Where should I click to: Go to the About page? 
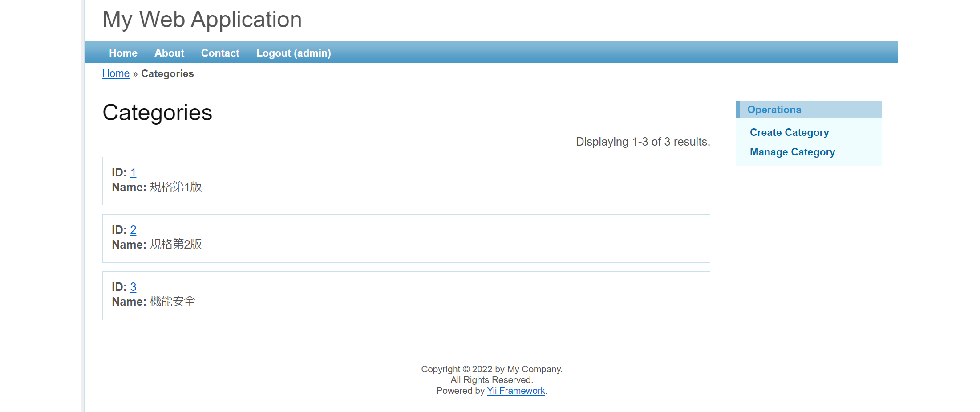[x=169, y=53]
